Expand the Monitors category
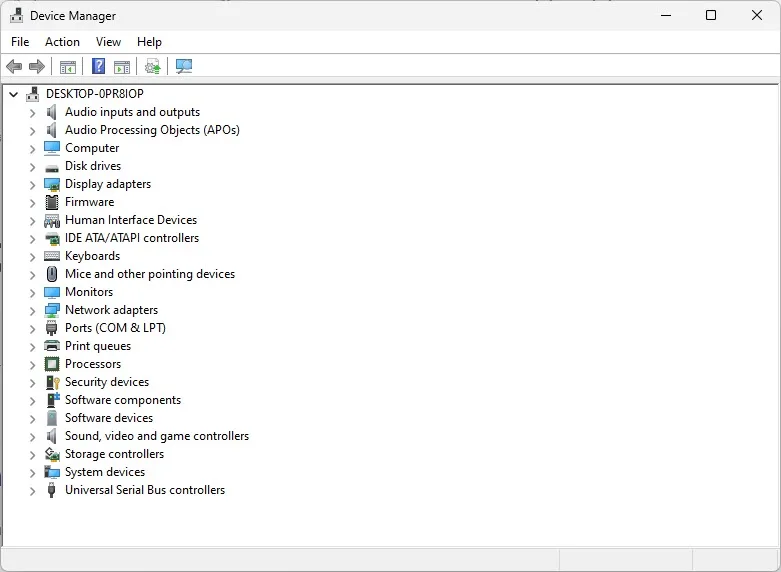This screenshot has height=572, width=781. click(x=32, y=293)
